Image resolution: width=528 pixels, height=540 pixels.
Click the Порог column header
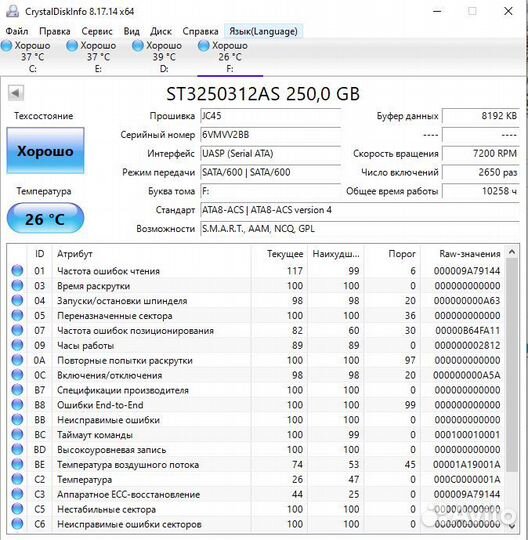(x=392, y=254)
